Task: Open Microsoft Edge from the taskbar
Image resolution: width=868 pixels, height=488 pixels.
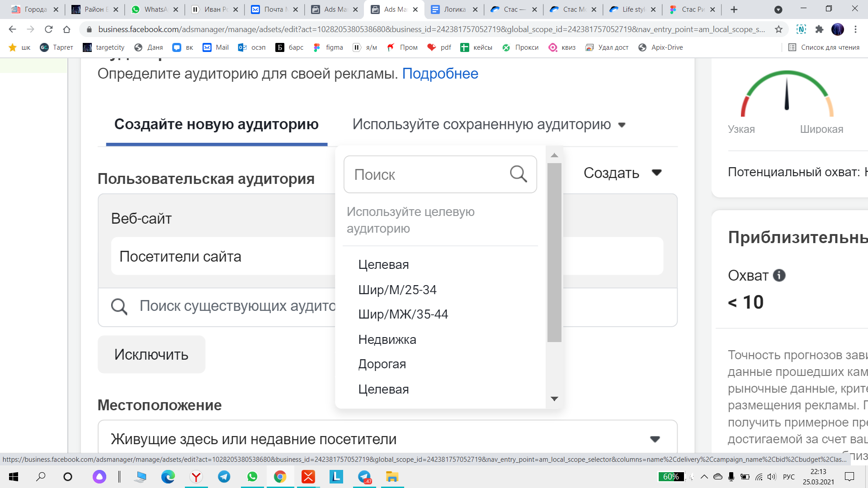Action: point(168,477)
